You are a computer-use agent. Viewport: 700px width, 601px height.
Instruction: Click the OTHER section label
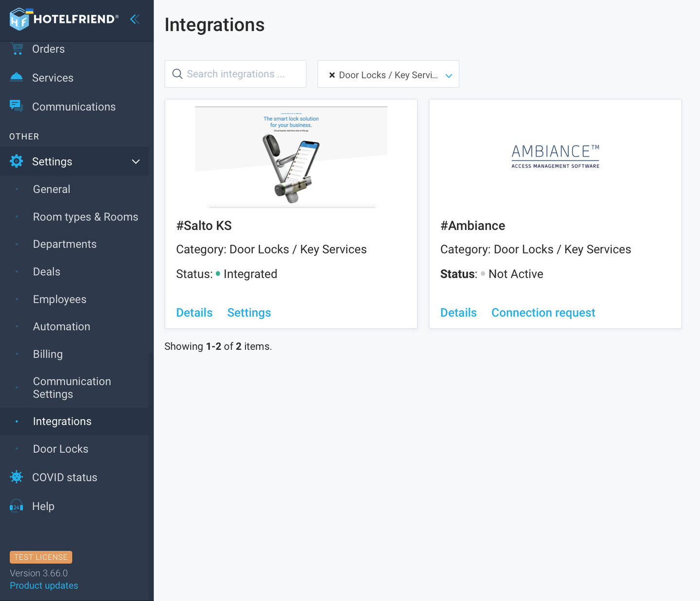click(24, 137)
